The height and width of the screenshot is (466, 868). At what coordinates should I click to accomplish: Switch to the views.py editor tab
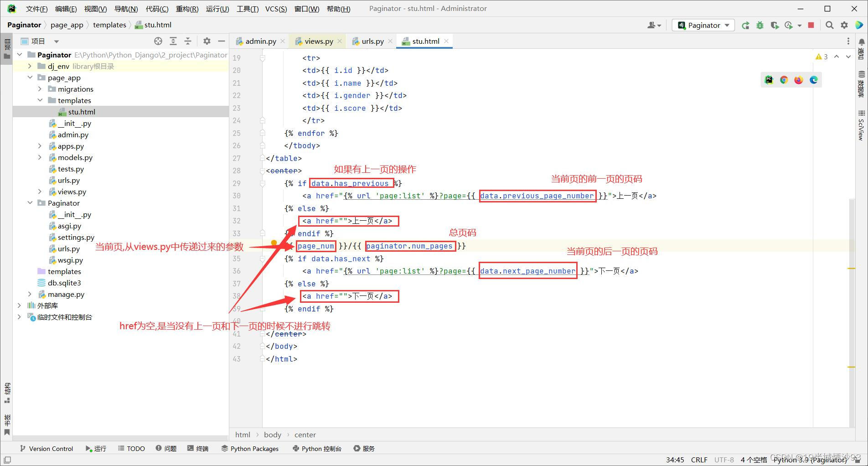(319, 41)
